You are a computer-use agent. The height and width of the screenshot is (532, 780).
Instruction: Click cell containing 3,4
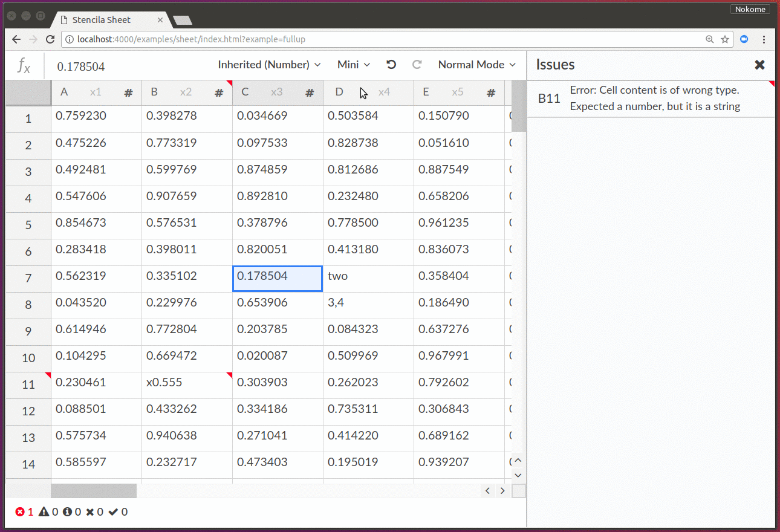click(368, 305)
